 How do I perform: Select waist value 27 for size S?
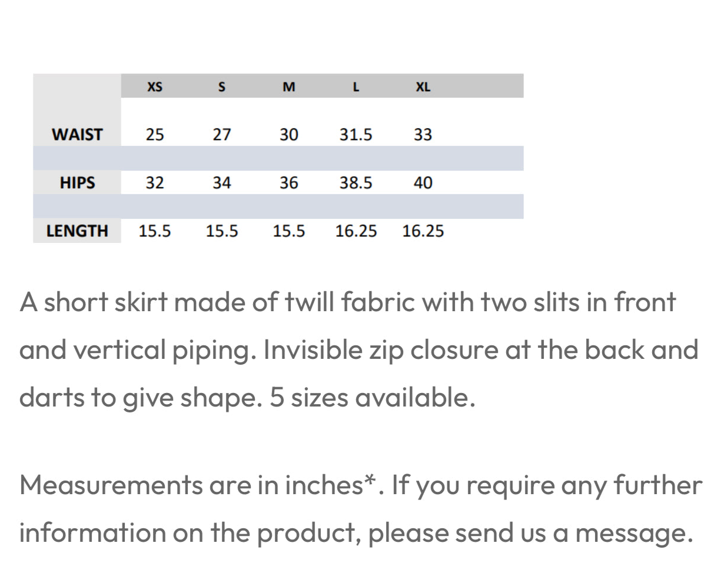tap(222, 135)
